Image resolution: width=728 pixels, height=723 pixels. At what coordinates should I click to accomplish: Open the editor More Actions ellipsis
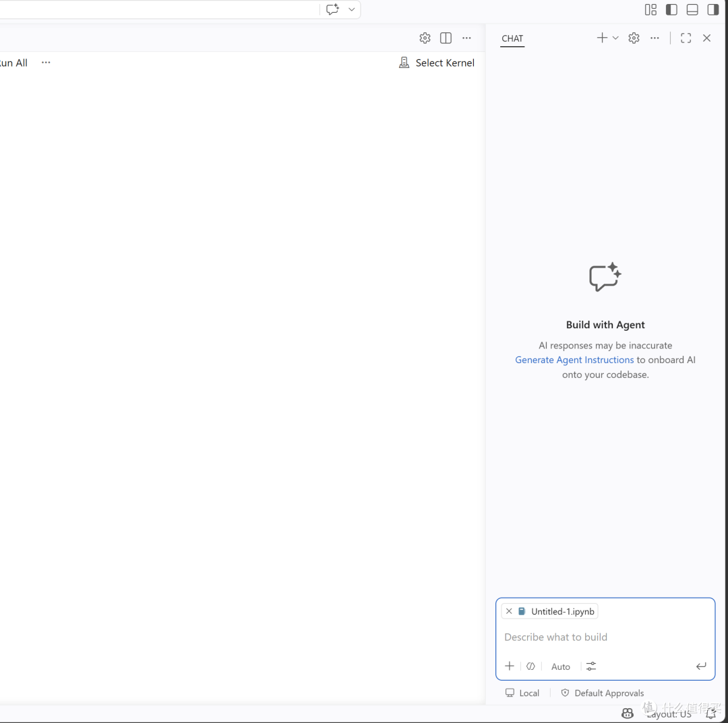click(466, 38)
